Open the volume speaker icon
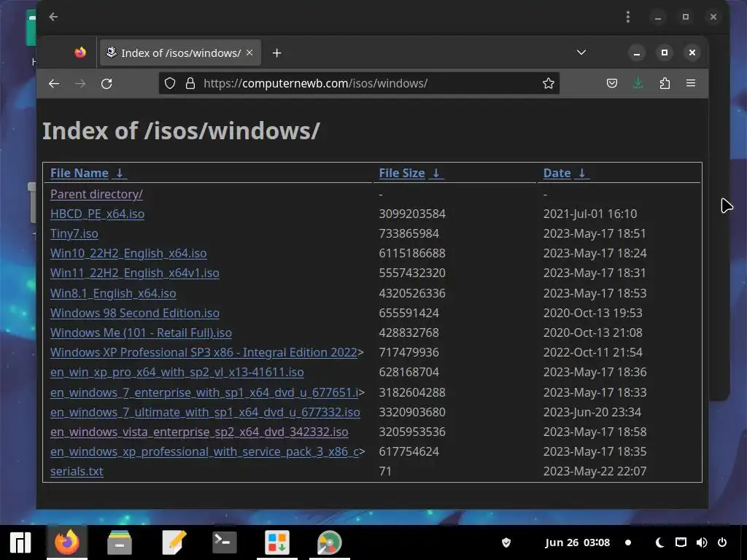The image size is (747, 560). [701, 542]
